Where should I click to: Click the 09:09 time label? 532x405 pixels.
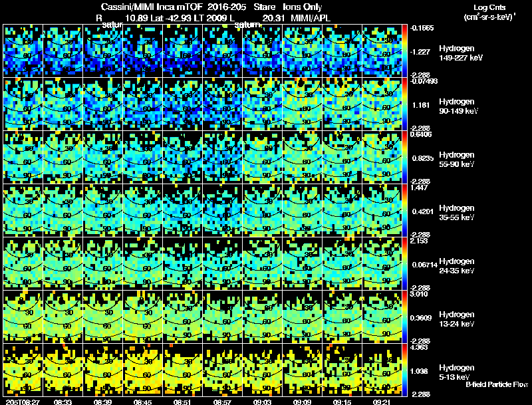pyautogui.click(x=302, y=402)
